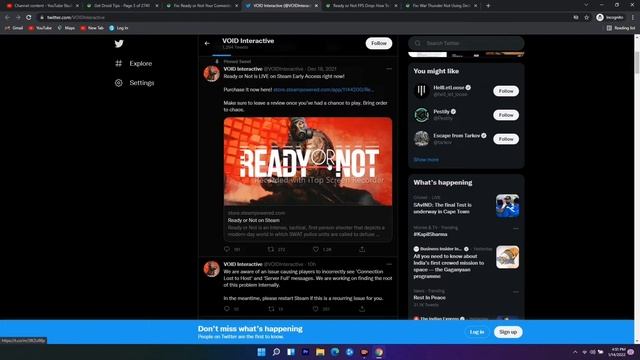
Task: Bookmark this page with the star icon
Action: click(587, 18)
